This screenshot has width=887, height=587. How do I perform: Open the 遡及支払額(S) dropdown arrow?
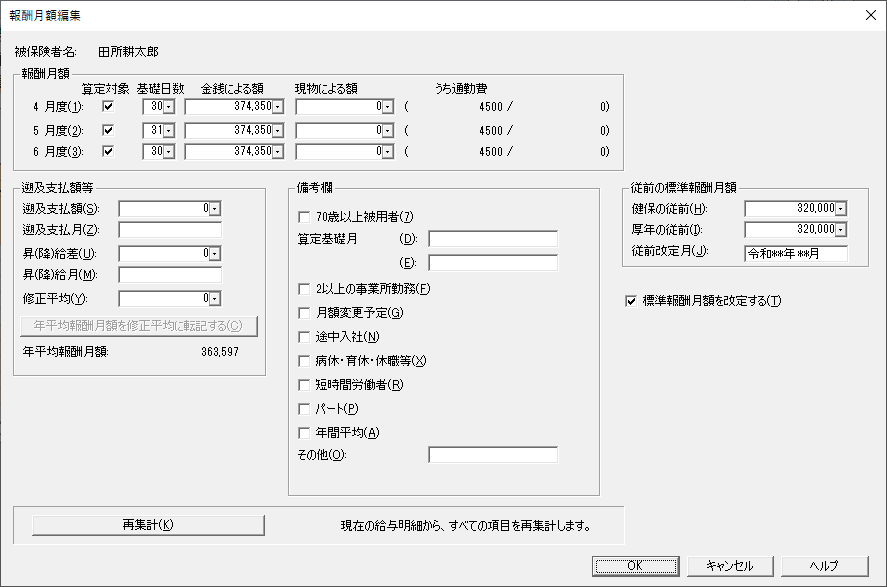coord(214,209)
